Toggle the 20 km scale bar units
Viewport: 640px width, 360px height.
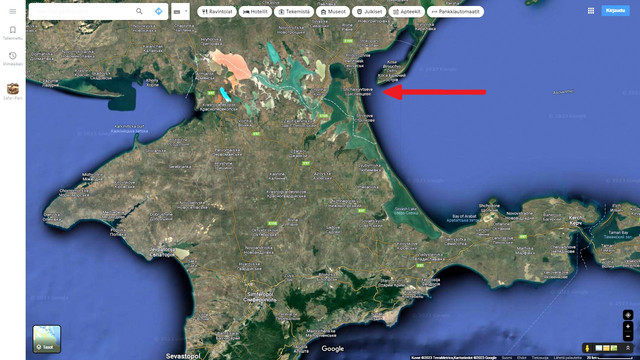[611, 358]
